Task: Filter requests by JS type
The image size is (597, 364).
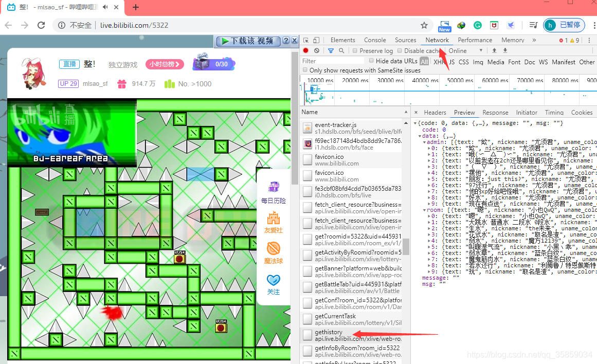Action: [451, 62]
